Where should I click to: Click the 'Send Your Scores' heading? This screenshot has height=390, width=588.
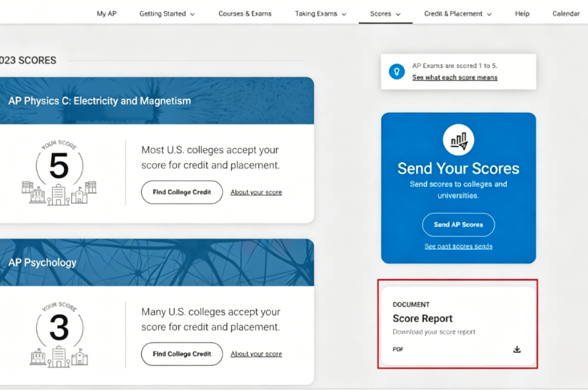point(458,169)
